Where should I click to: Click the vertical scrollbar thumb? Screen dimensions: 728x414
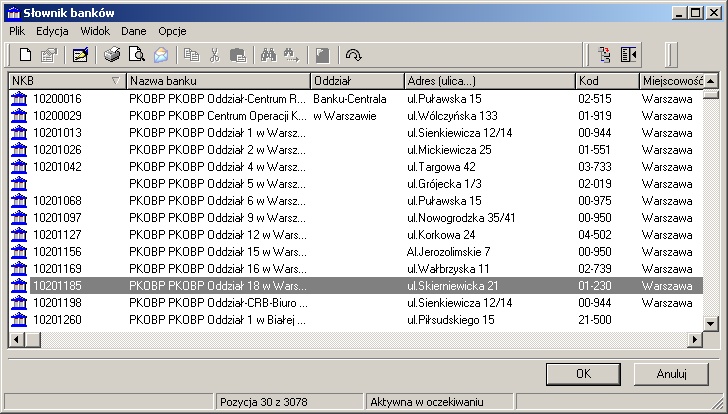(x=710, y=94)
